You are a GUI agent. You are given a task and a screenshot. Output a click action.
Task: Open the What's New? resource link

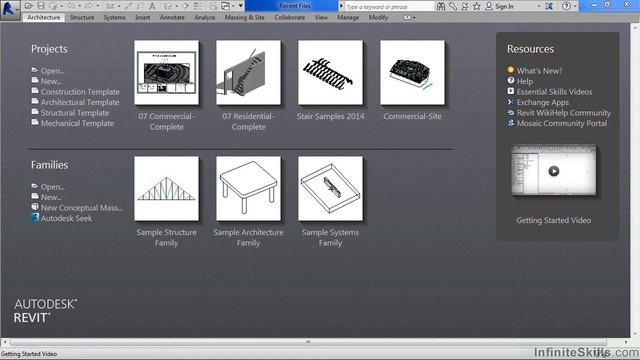coord(540,71)
